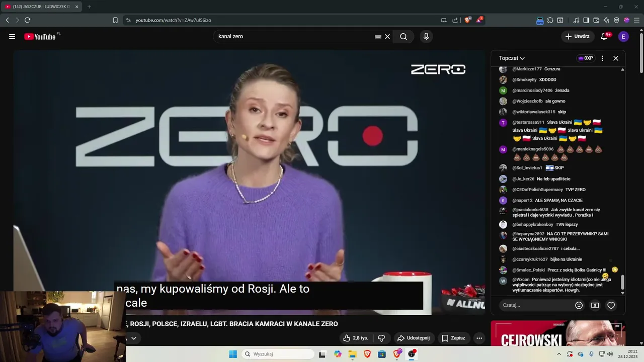This screenshot has width=644, height=362.
Task: Open Microsoft Store from taskbar
Action: pos(382,354)
